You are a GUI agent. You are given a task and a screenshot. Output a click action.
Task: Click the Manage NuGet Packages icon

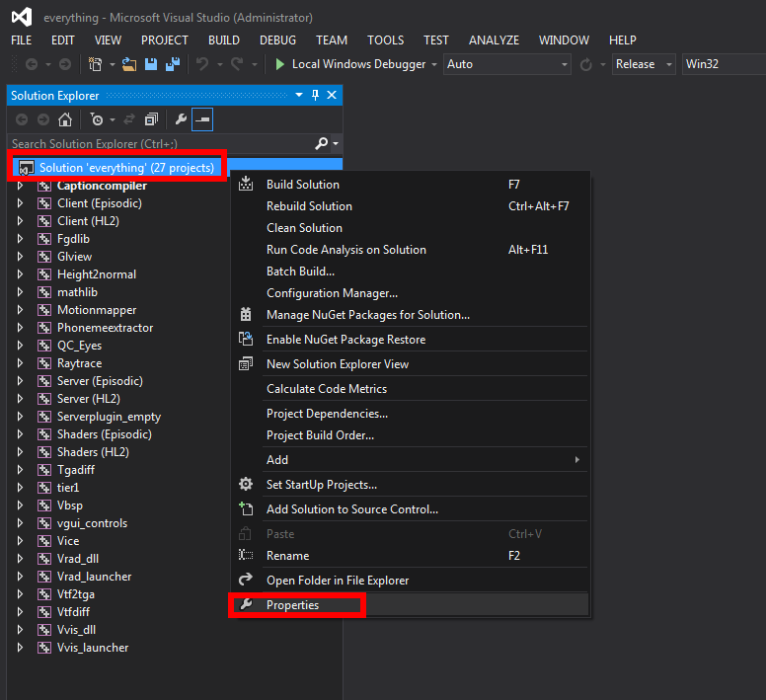click(x=246, y=314)
